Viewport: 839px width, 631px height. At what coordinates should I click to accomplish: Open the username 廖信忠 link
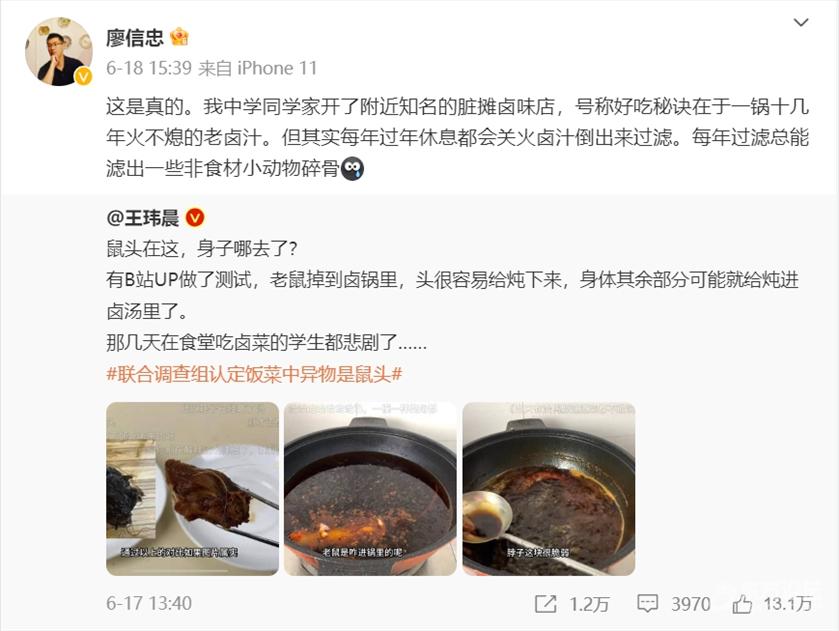tap(135, 37)
